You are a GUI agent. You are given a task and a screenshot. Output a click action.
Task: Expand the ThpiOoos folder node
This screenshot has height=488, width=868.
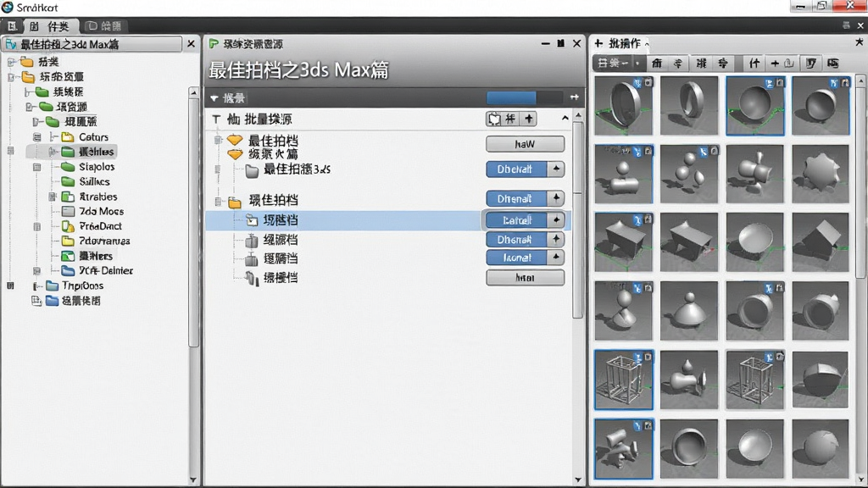(x=36, y=286)
